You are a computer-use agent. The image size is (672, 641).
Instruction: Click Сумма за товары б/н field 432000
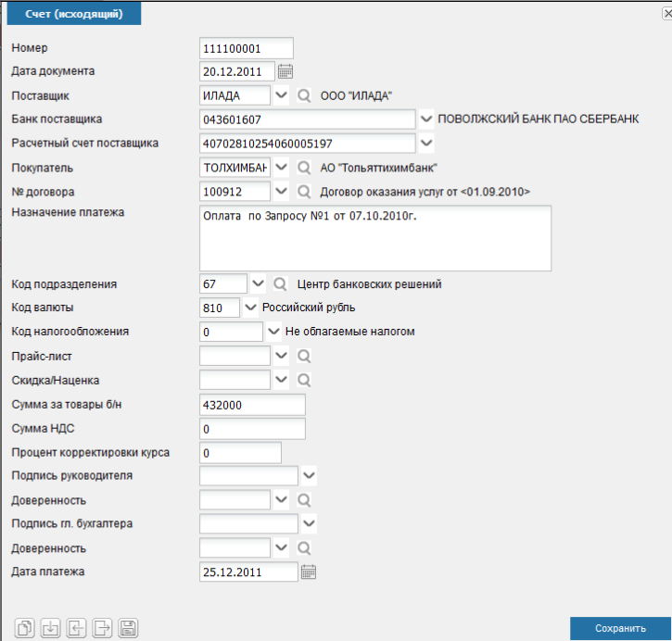[252, 405]
